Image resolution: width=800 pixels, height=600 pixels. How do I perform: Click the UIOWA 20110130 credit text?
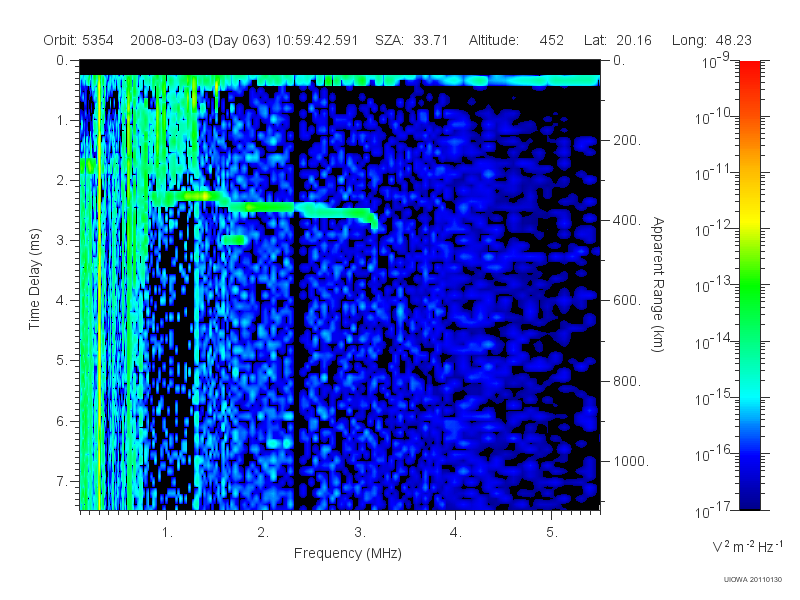click(x=753, y=579)
